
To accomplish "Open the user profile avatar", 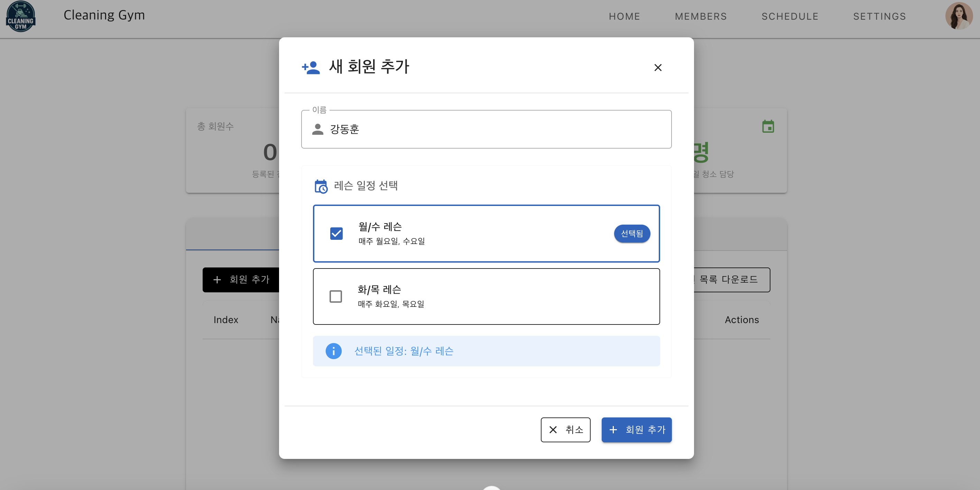I will pos(958,16).
